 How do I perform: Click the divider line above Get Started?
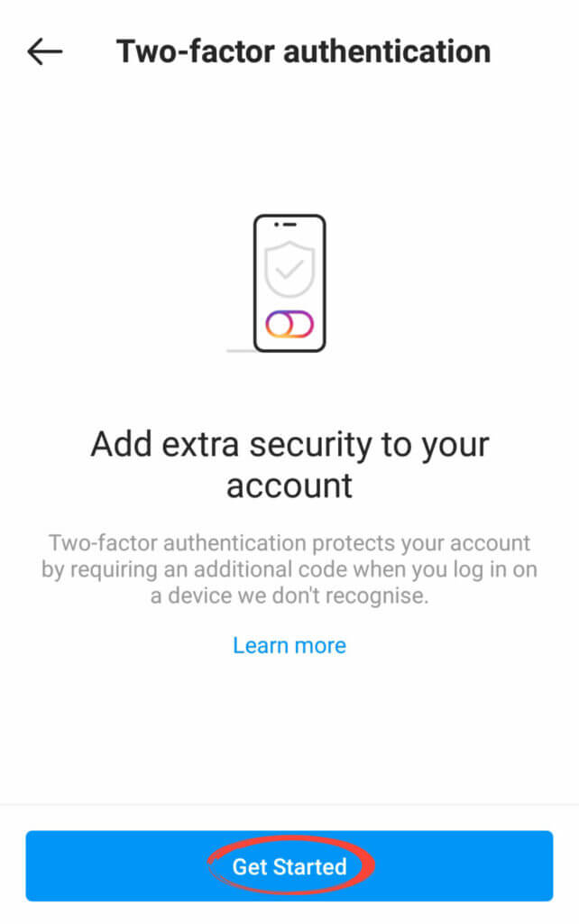(x=289, y=804)
